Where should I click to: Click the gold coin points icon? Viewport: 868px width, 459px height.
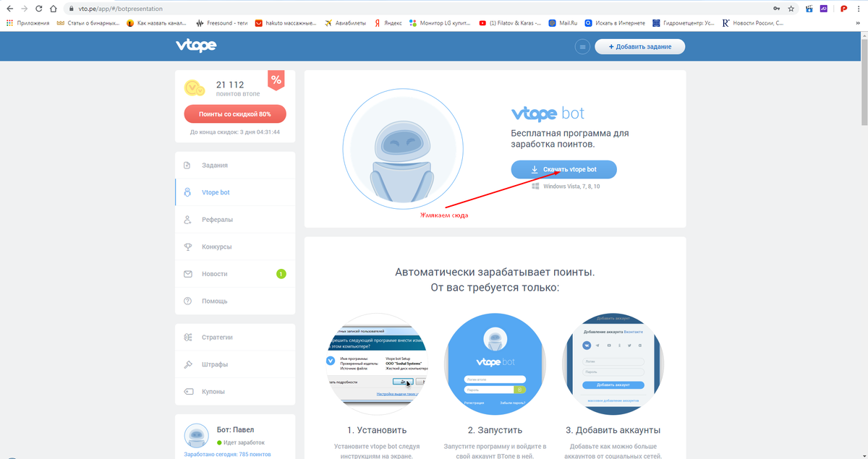(194, 88)
